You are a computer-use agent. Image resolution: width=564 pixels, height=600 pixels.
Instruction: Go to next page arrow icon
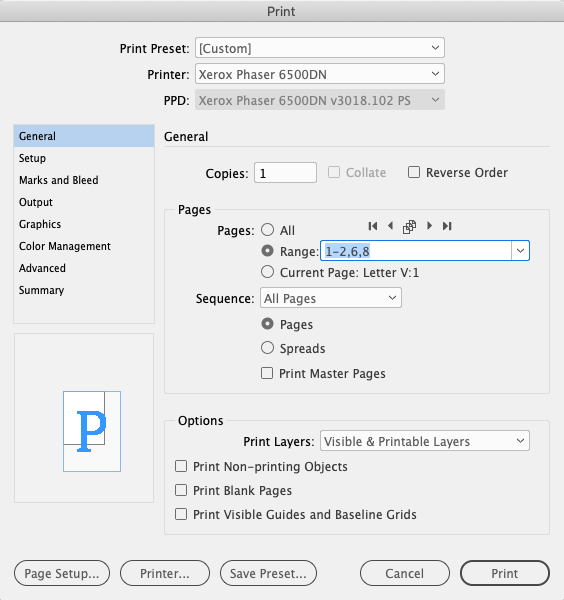coord(429,226)
